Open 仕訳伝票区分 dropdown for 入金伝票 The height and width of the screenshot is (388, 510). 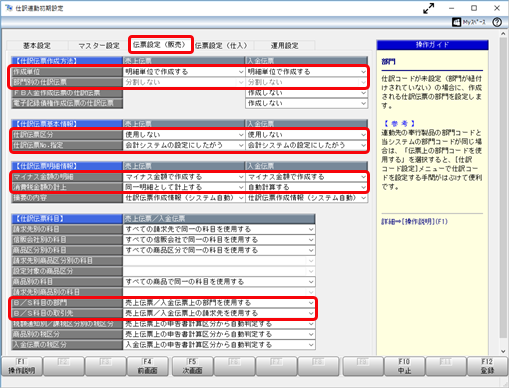(x=306, y=135)
